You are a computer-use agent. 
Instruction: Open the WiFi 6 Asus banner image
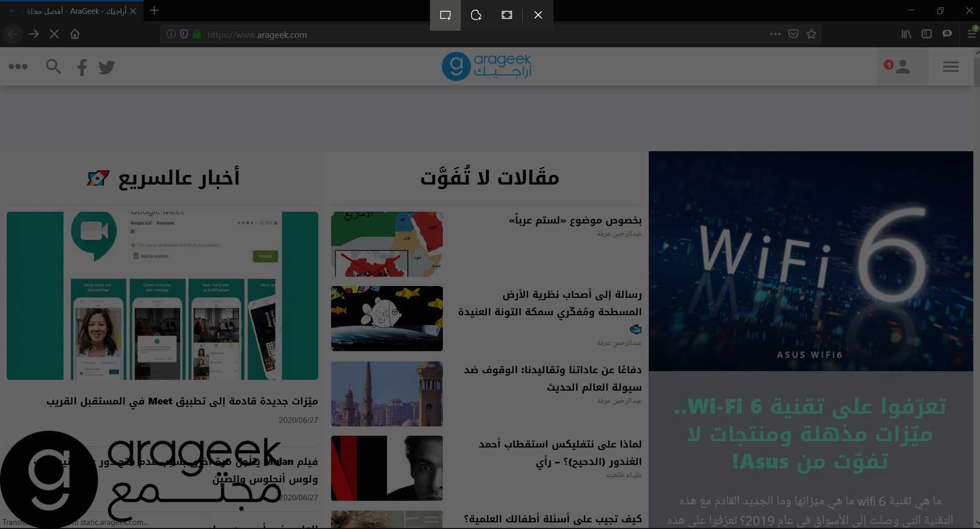[x=811, y=261]
